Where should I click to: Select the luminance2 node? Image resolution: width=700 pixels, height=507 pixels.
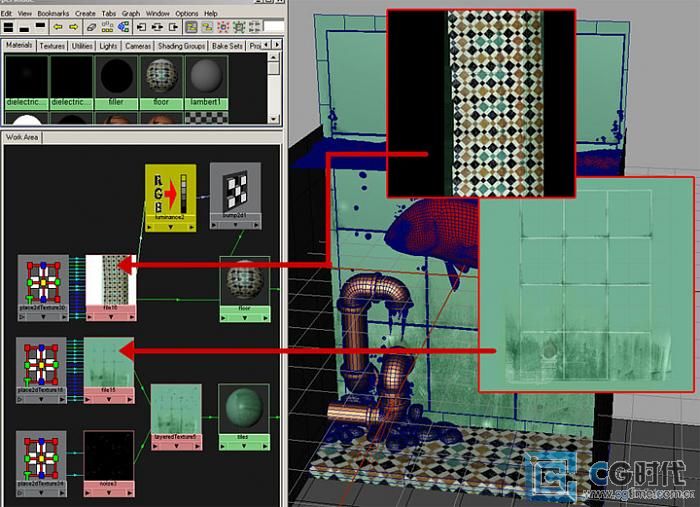coord(171,198)
